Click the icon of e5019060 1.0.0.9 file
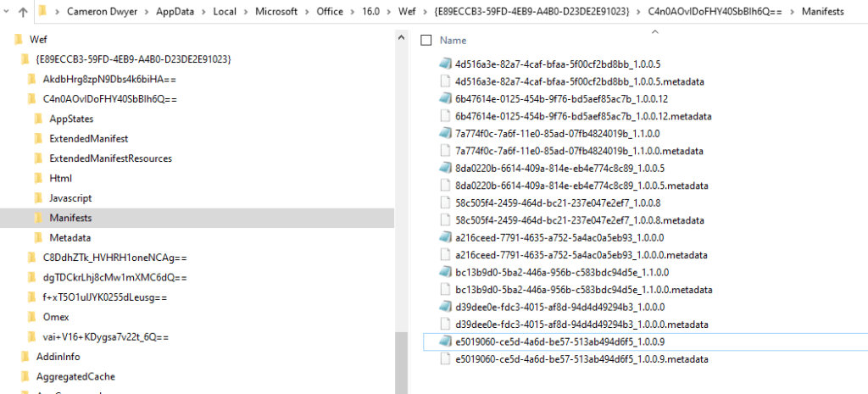868x394 pixels. click(x=445, y=341)
